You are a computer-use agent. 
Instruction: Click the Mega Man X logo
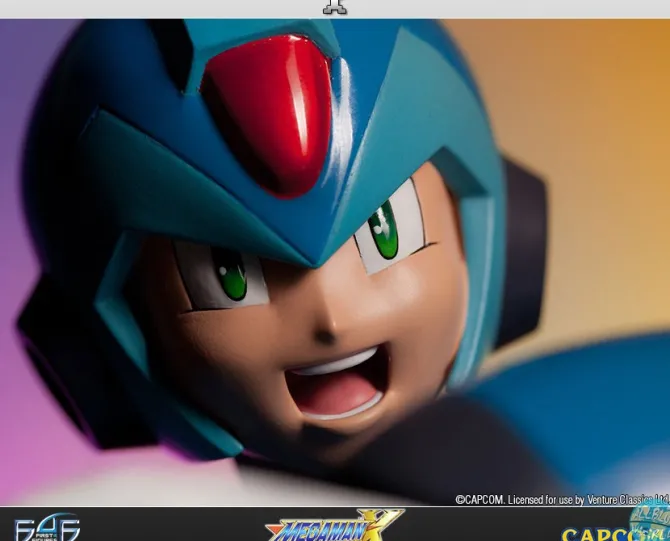pyautogui.click(x=333, y=526)
